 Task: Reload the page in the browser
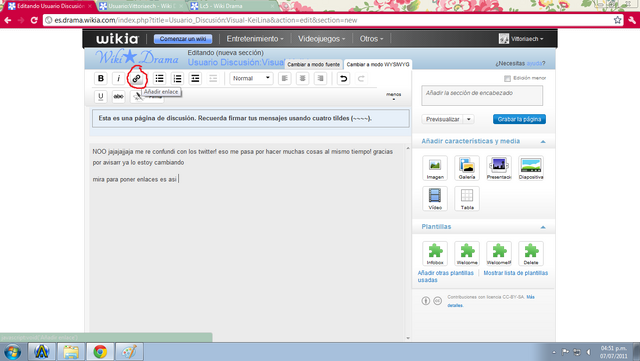[x=34, y=20]
